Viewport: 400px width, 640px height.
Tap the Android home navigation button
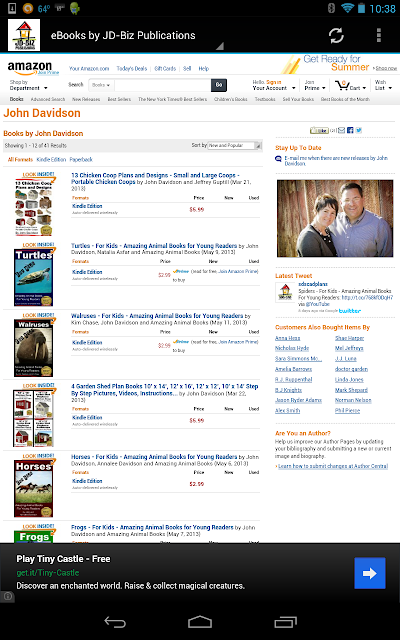pos(200,622)
